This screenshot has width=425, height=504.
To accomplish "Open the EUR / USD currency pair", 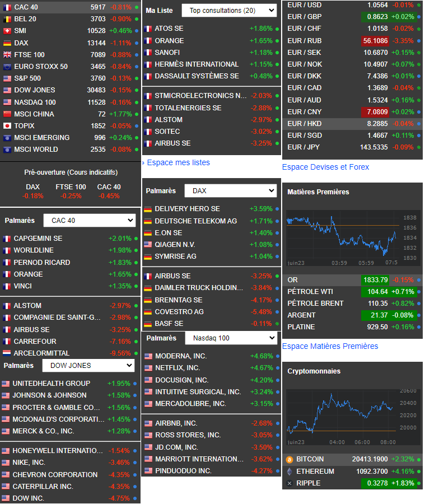I will click(352, 5).
